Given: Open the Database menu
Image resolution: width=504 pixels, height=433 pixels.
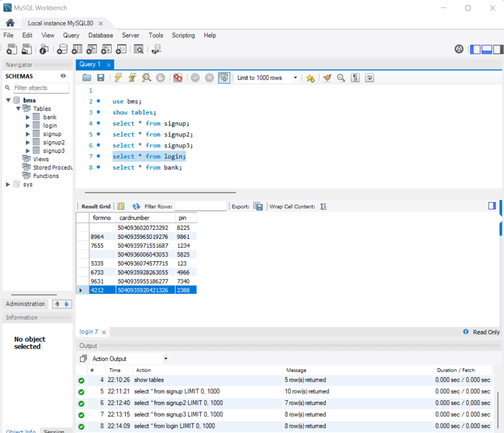Looking at the screenshot, I should 101,35.
